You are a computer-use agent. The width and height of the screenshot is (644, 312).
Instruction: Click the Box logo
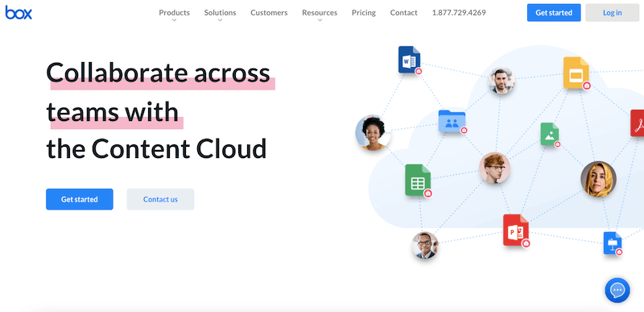pyautogui.click(x=19, y=12)
